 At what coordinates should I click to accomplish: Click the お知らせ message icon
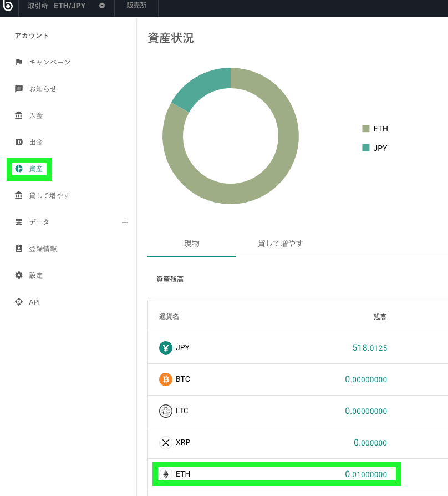click(19, 89)
